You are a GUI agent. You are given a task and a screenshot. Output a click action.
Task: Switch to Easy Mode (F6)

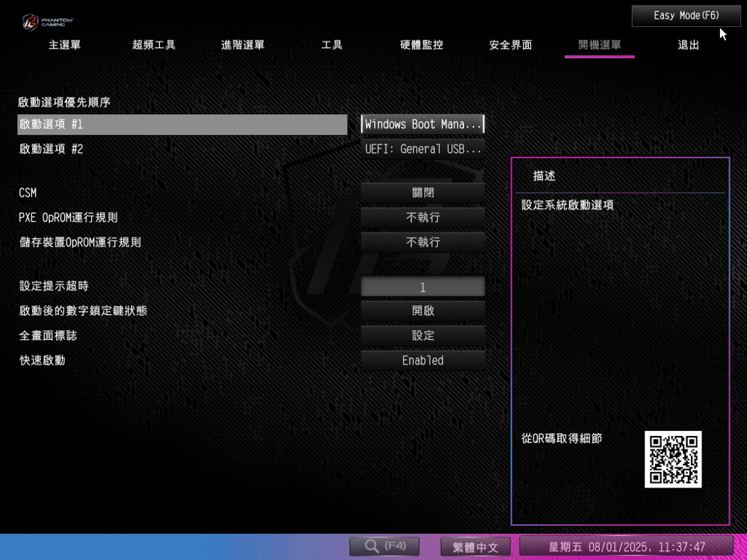[x=686, y=16]
